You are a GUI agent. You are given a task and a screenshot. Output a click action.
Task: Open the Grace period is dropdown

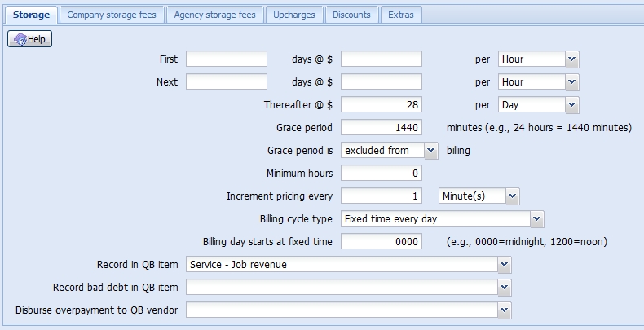(x=431, y=150)
